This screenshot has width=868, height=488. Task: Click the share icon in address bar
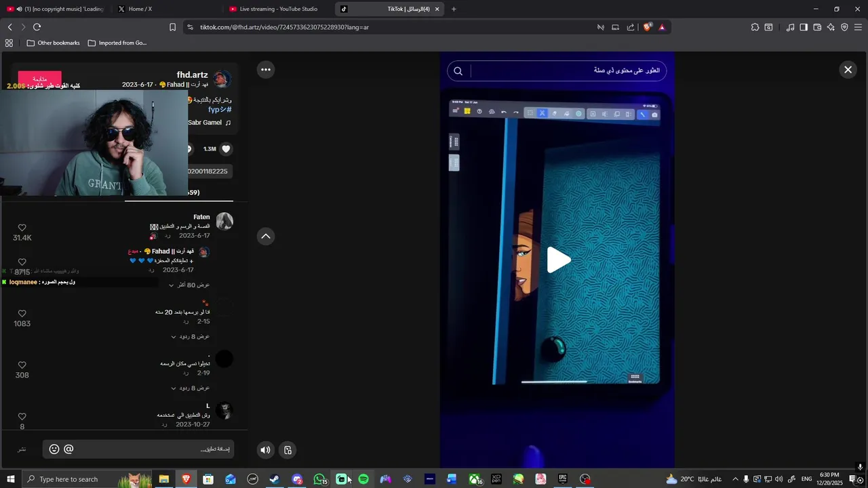pyautogui.click(x=631, y=27)
